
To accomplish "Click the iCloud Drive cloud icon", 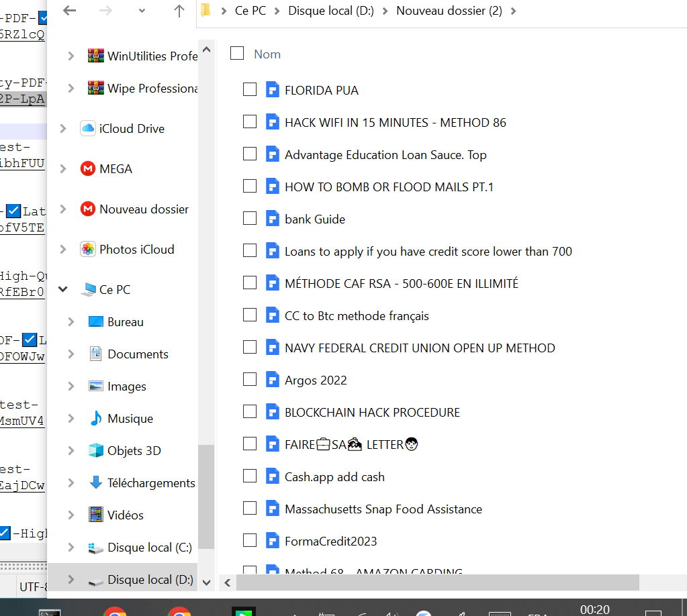I will click(88, 128).
